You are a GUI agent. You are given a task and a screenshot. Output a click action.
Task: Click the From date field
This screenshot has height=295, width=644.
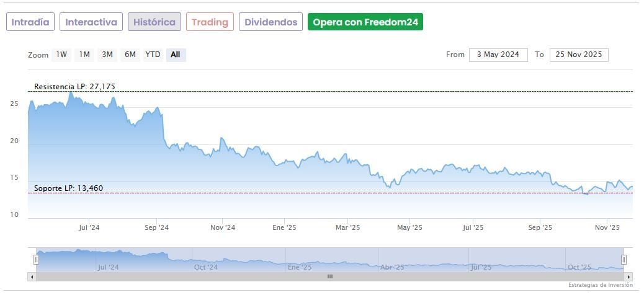[x=498, y=55]
